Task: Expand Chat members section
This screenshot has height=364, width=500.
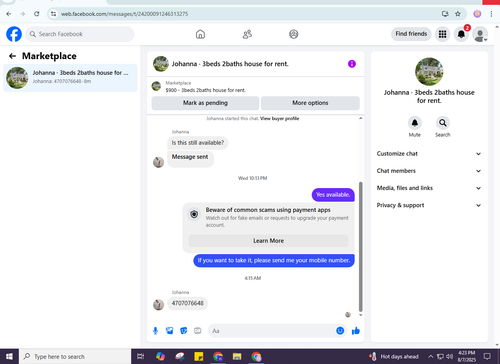Action: [x=429, y=171]
